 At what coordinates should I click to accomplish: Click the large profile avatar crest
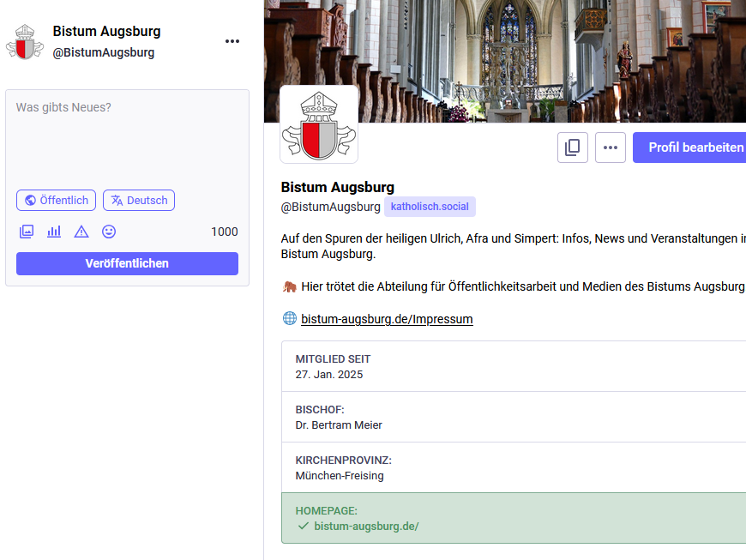tap(319, 124)
